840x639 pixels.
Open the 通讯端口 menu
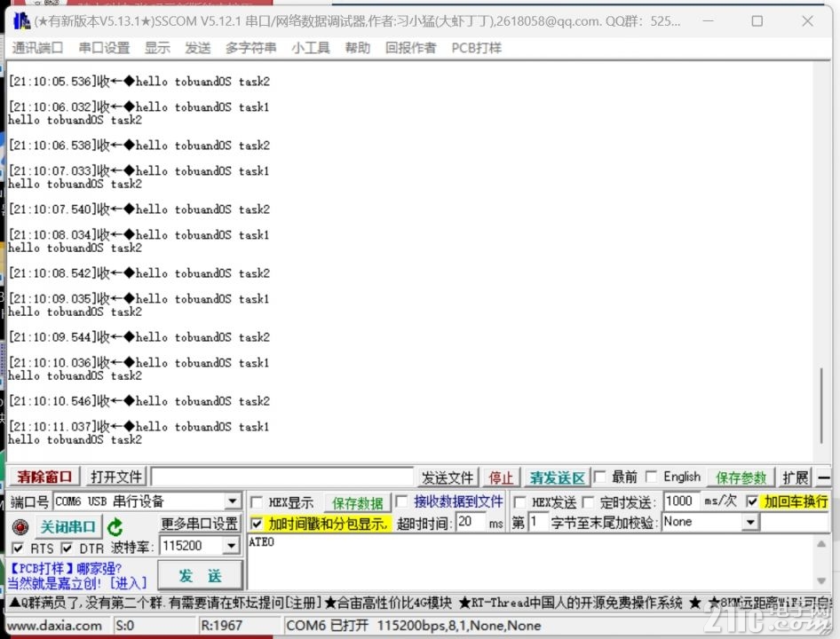[37, 48]
